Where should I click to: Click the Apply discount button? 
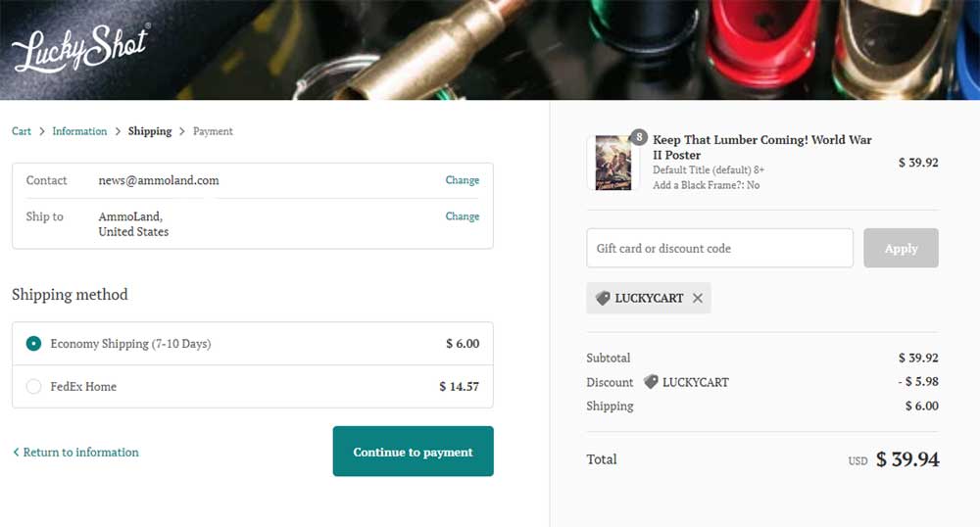coord(901,249)
